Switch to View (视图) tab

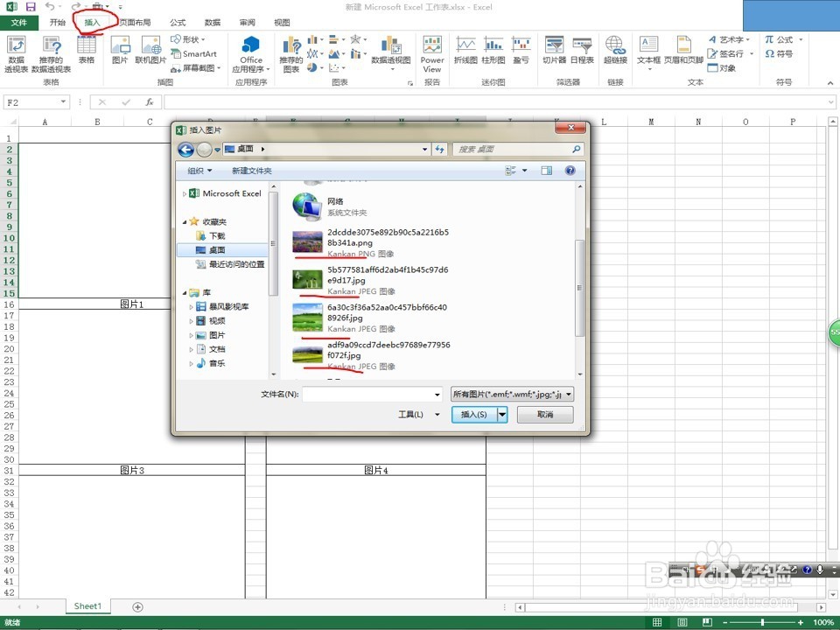coord(282,23)
